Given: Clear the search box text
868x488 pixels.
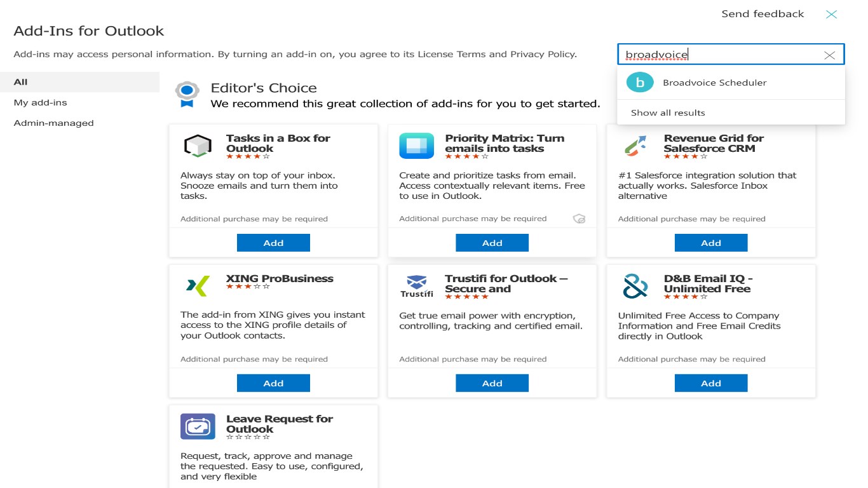Looking at the screenshot, I should (829, 55).
